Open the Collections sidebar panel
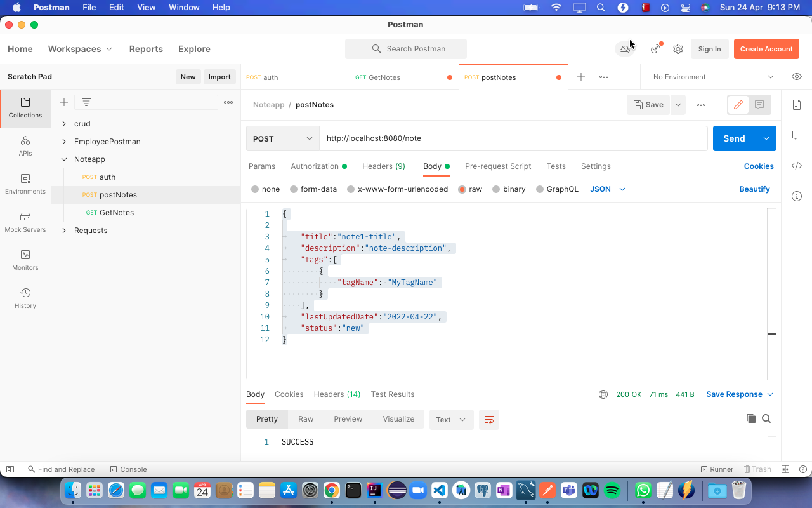812x508 pixels. click(x=25, y=108)
